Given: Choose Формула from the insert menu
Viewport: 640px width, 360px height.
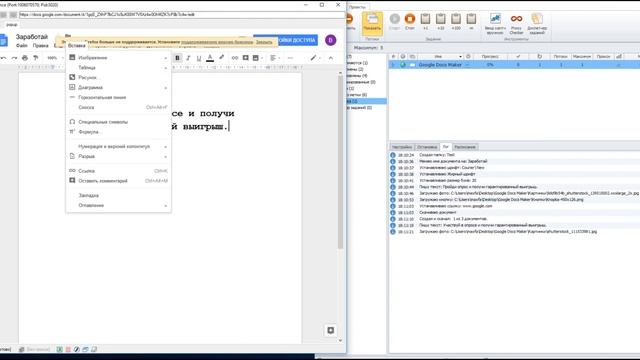Looking at the screenshot, I should [118, 132].
